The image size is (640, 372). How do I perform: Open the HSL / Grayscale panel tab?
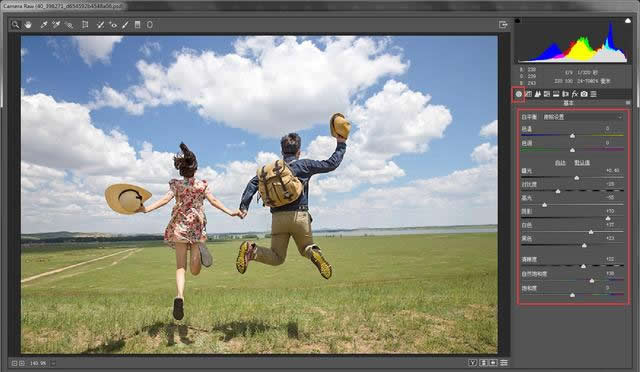547,94
